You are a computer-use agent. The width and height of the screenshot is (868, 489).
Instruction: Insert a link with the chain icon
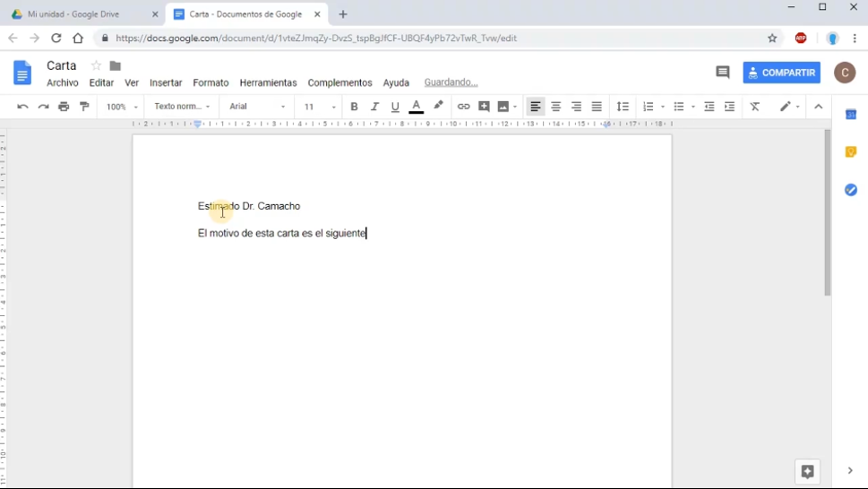[463, 107]
